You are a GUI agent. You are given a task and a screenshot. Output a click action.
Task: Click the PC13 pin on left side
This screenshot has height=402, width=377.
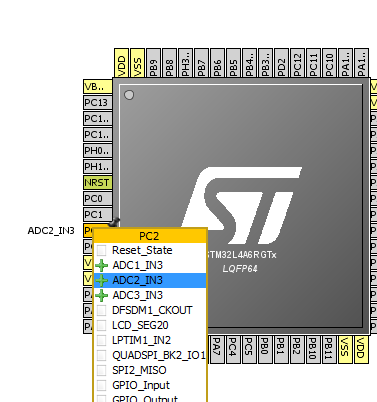point(98,103)
